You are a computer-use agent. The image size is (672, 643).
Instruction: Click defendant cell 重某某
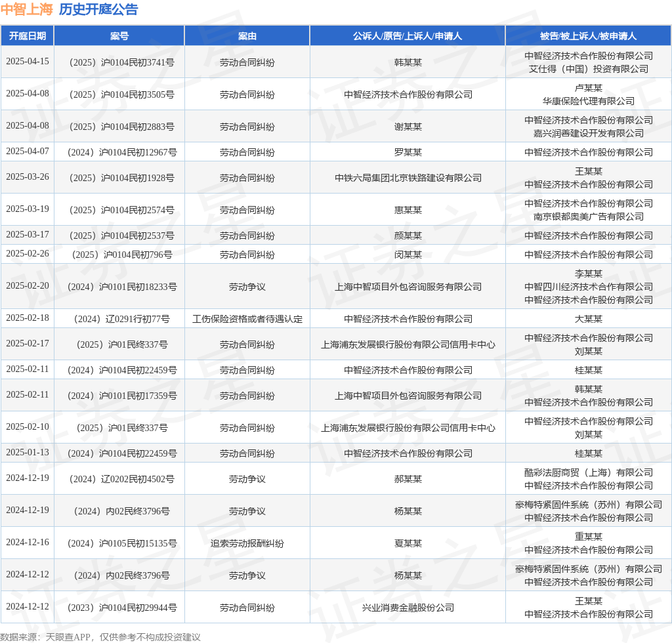coord(589,537)
